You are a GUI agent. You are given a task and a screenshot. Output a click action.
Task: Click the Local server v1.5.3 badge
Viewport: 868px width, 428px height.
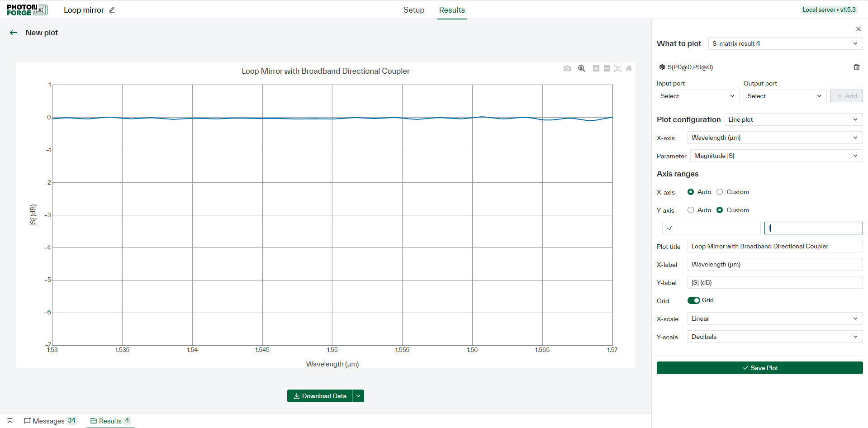[829, 10]
